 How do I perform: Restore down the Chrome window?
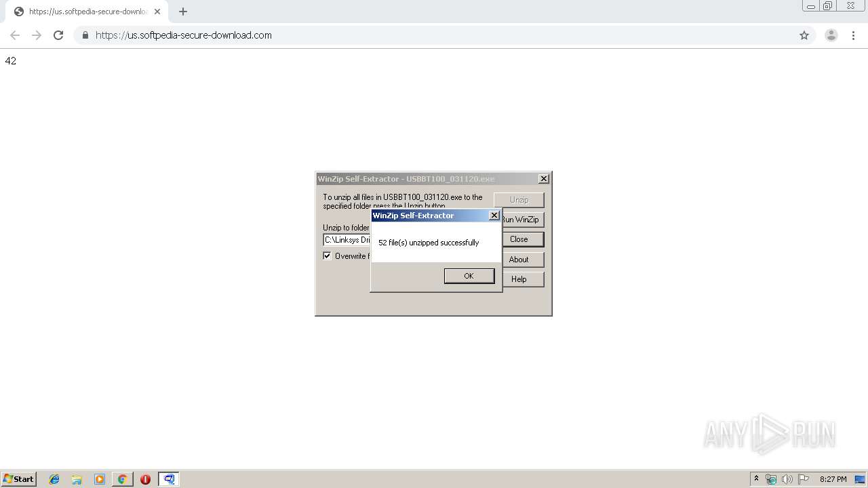pos(828,6)
